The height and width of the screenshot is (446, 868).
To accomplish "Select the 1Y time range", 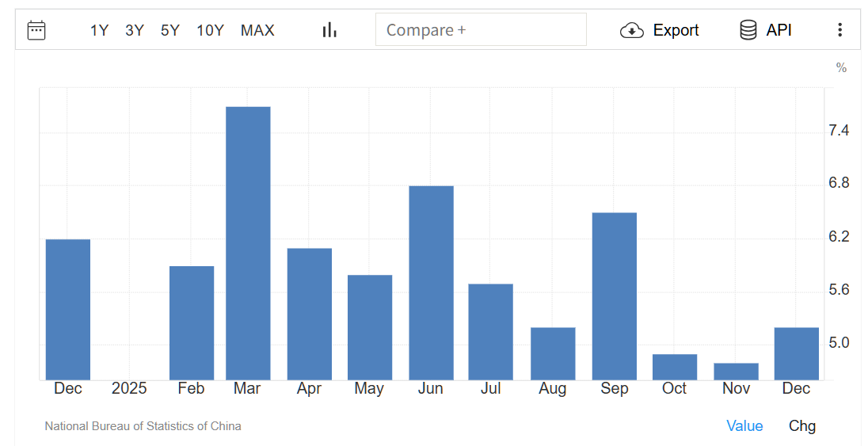I will (x=99, y=30).
